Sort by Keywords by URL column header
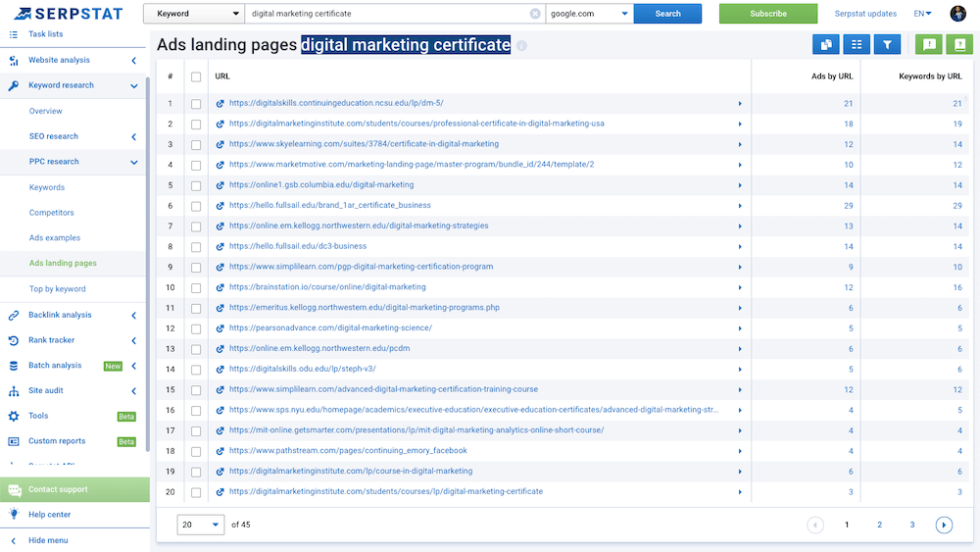Image resolution: width=980 pixels, height=552 pixels. [930, 76]
